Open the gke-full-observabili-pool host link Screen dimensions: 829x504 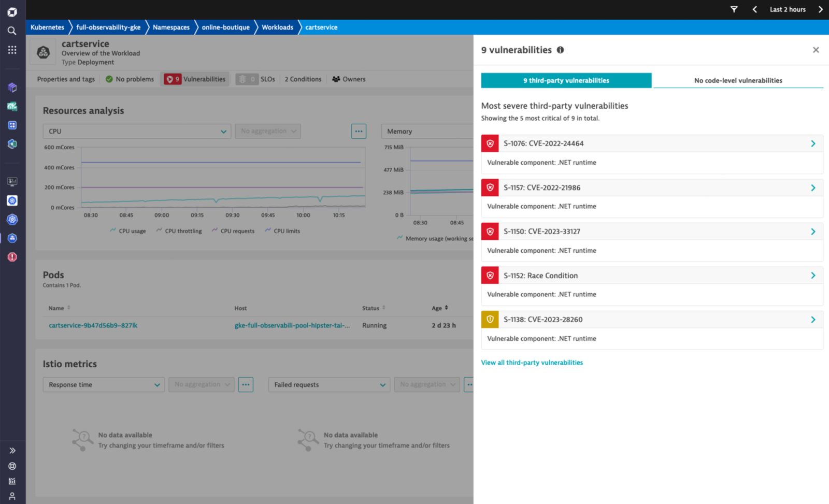click(292, 325)
